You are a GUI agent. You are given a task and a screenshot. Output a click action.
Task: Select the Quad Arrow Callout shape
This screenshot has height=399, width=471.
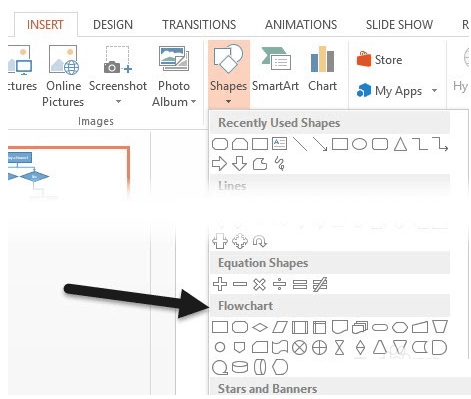[240, 241]
